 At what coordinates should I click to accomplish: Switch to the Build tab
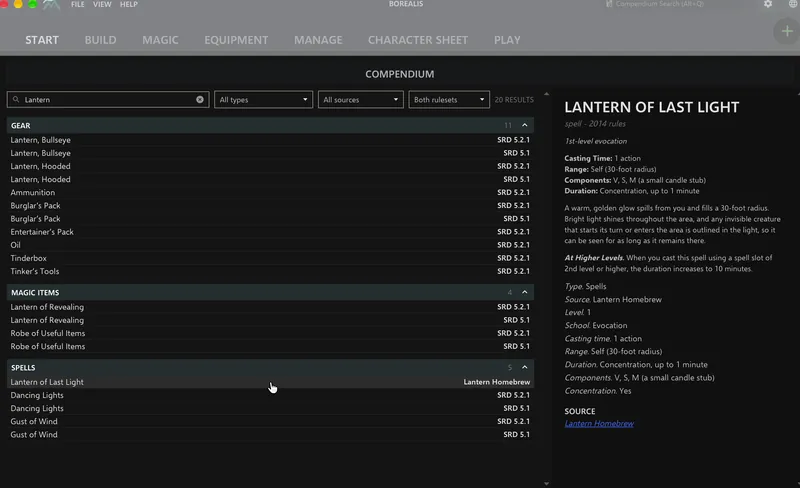[101, 40]
